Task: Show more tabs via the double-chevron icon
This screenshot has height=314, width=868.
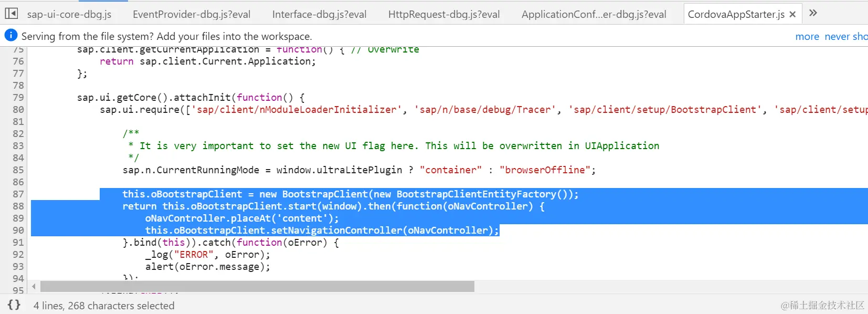Action: click(x=813, y=13)
